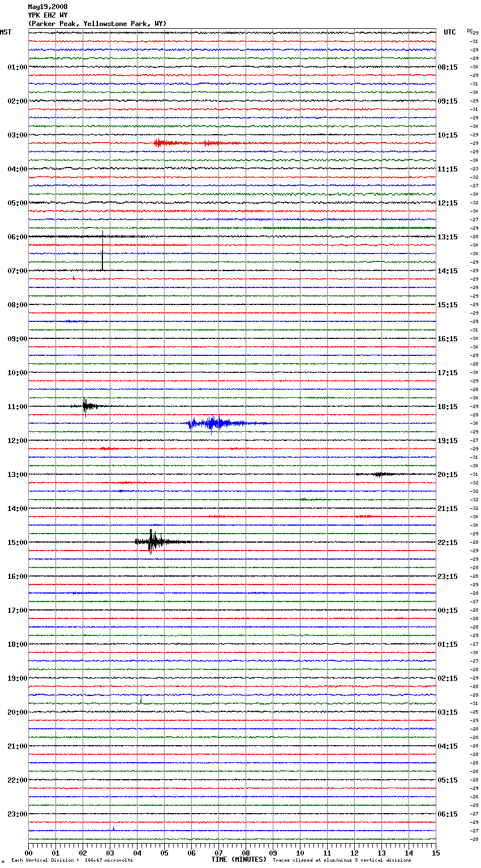The width and height of the screenshot is (481, 868).
Task: Click the 22:15 UTC time label
Action: tap(448, 543)
